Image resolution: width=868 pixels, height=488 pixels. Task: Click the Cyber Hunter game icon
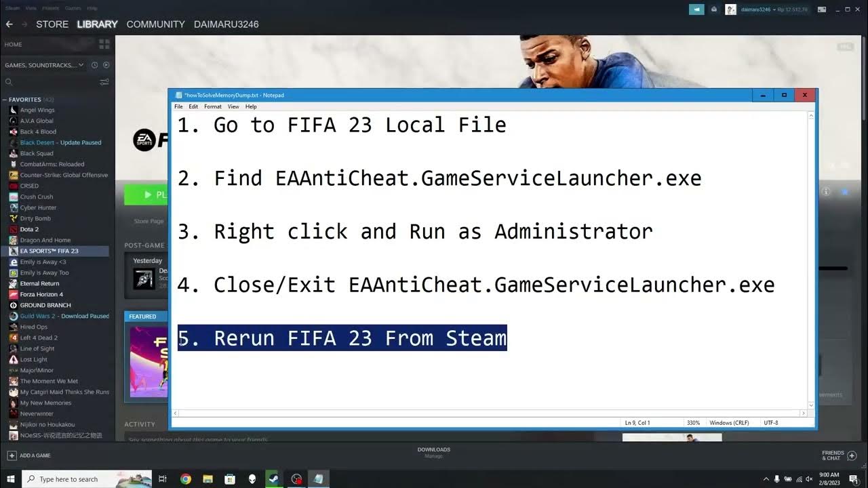click(x=14, y=207)
